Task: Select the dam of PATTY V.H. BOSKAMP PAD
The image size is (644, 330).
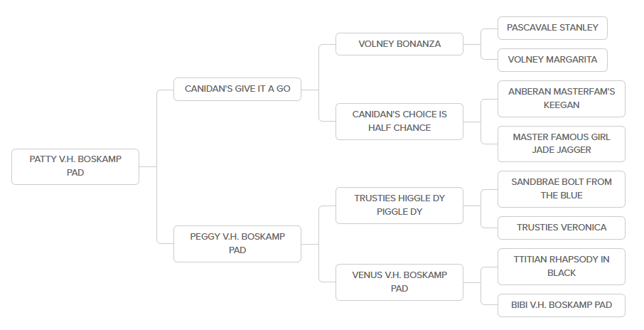Action: click(237, 243)
